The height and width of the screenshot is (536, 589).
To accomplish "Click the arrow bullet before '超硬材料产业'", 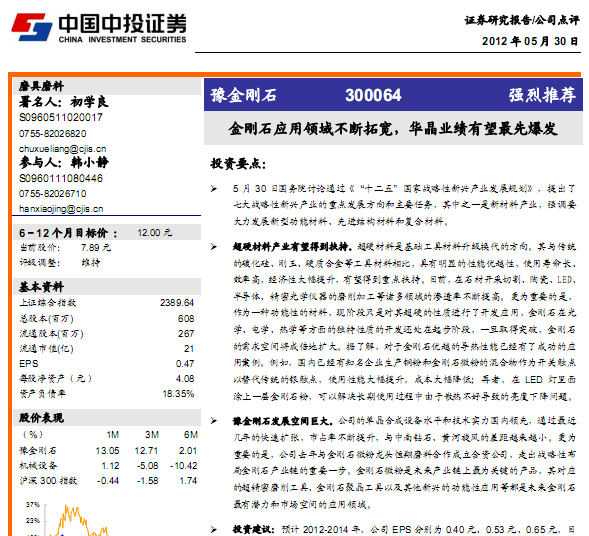I will [x=214, y=247].
